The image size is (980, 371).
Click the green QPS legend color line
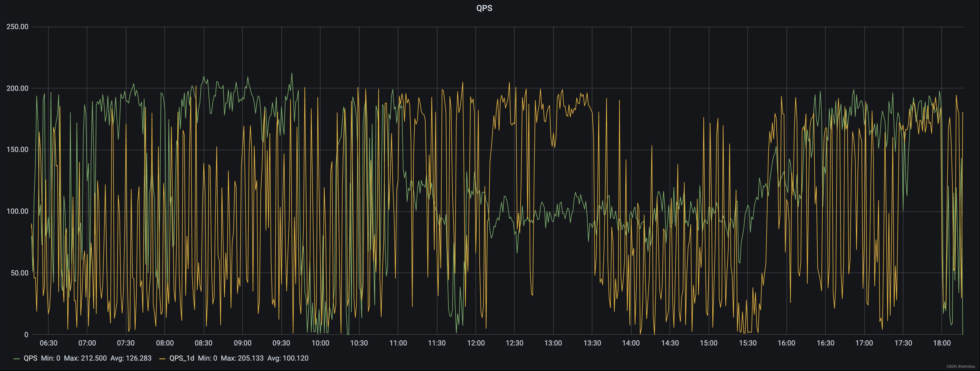coord(16,359)
